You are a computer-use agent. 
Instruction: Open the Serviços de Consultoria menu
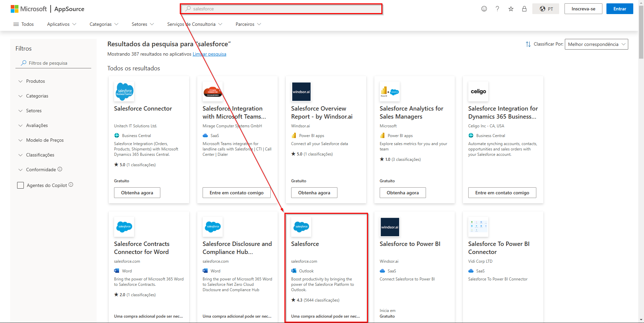[195, 24]
